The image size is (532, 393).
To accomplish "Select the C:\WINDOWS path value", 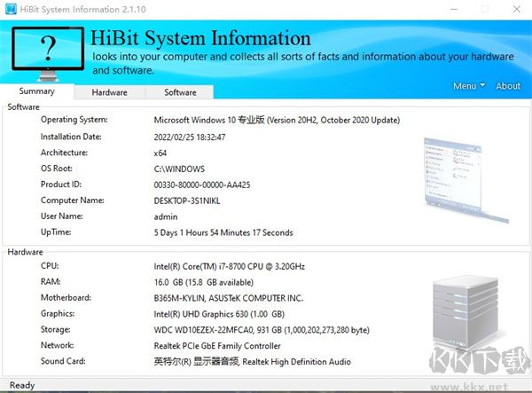I will click(179, 169).
